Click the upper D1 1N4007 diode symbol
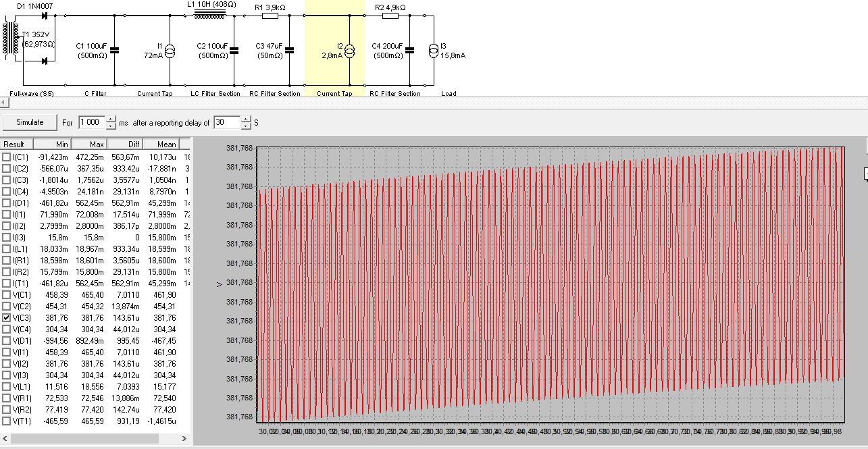This screenshot has width=868, height=449. [45, 15]
